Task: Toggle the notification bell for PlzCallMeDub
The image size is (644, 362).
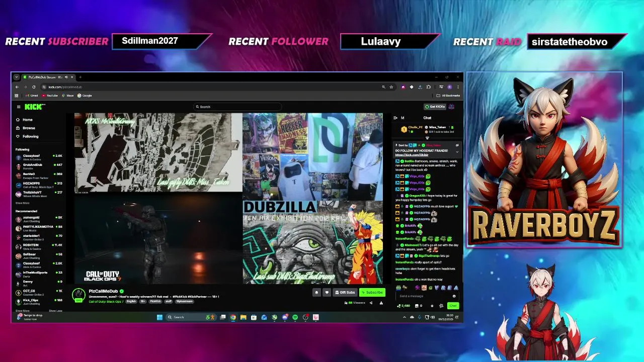Action: [x=316, y=292]
